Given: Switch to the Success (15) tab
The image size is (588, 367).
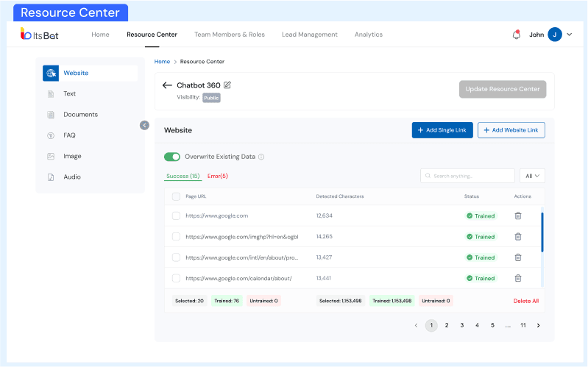Looking at the screenshot, I should click(183, 176).
